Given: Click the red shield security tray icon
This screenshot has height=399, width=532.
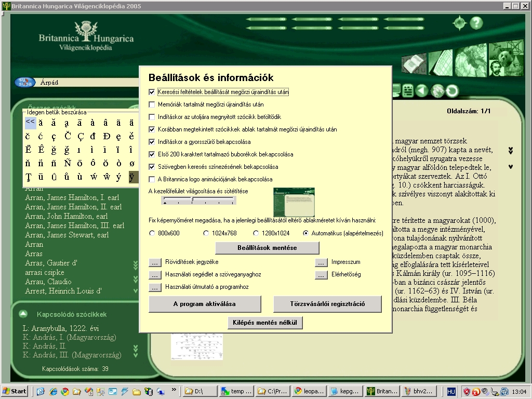Looking at the screenshot, I should (x=467, y=392).
